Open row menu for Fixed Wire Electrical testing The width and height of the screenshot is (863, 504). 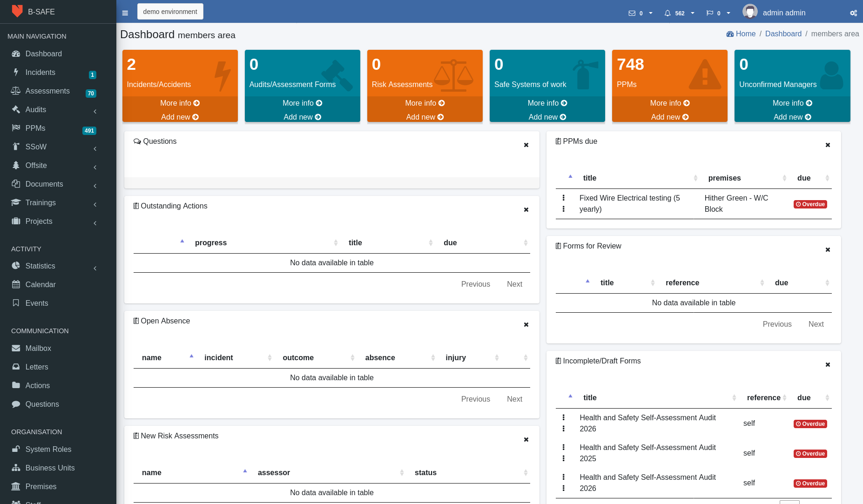tap(564, 203)
